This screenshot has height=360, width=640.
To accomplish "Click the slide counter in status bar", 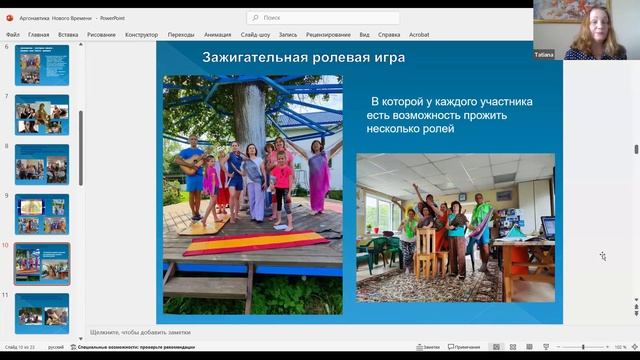I will pyautogui.click(x=20, y=347).
